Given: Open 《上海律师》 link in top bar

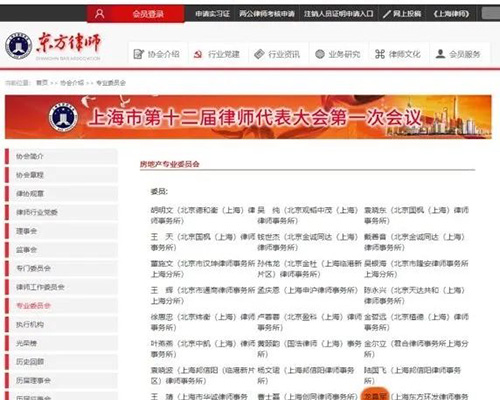Looking at the screenshot, I should pos(451,14).
